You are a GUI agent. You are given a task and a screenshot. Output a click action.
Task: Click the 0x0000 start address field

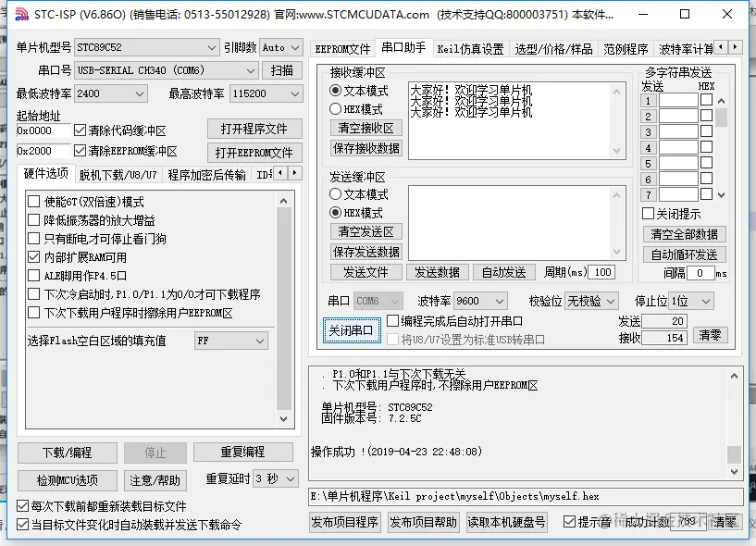(43, 130)
